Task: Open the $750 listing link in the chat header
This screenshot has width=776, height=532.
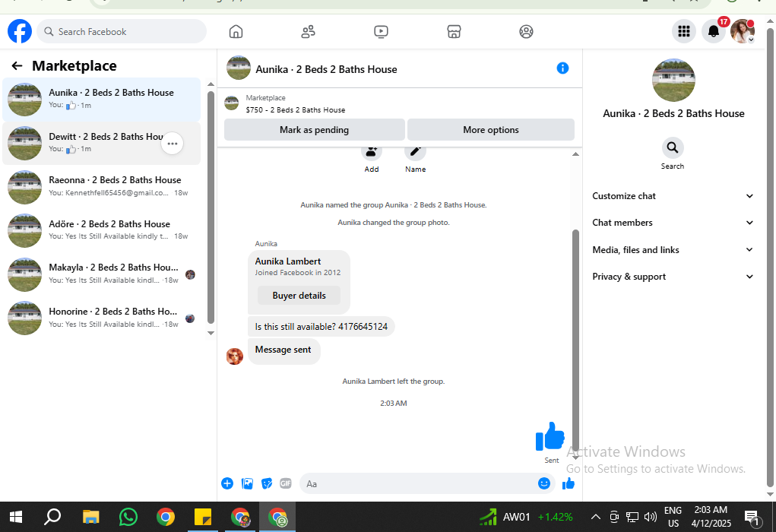Action: pyautogui.click(x=296, y=110)
